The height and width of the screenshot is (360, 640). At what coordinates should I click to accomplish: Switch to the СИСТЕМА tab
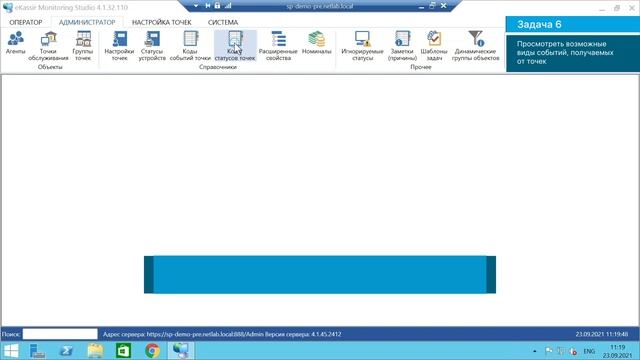(223, 22)
